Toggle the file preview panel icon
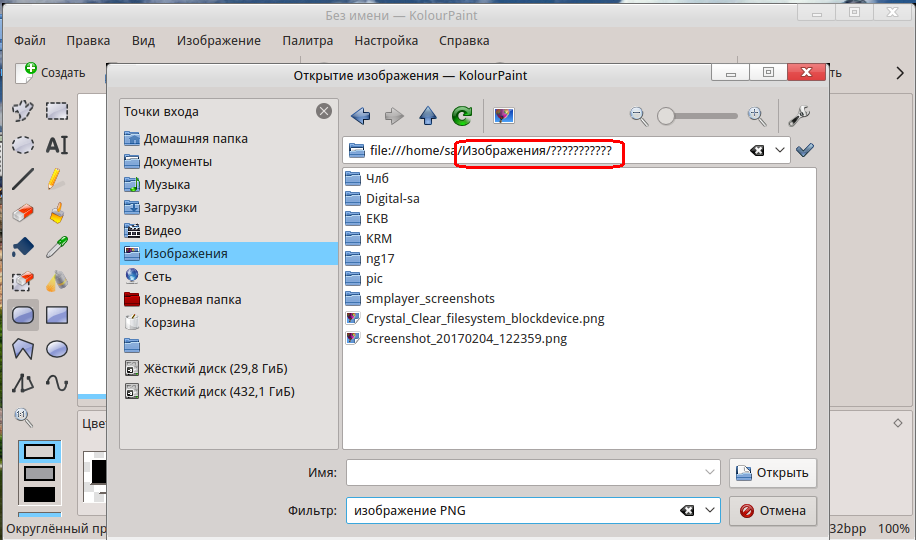The width and height of the screenshot is (916, 540). [504, 116]
